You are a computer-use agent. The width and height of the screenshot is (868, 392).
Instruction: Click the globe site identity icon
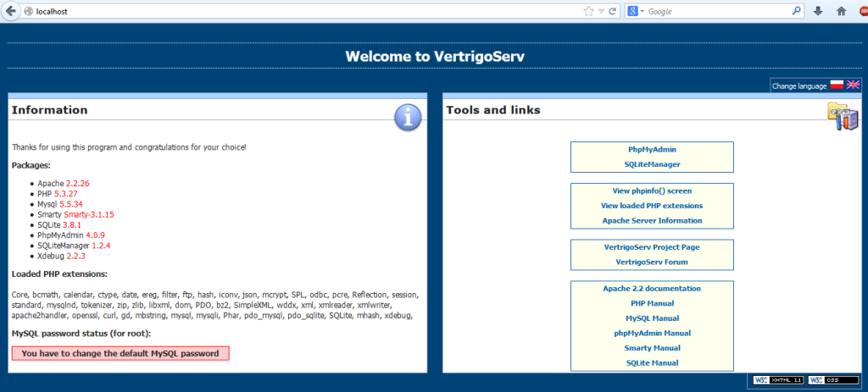coord(28,11)
